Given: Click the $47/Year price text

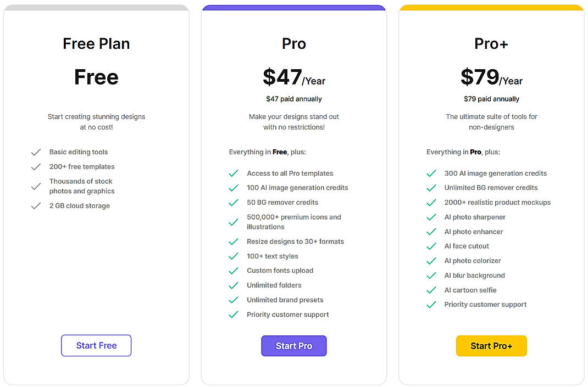Looking at the screenshot, I should tap(293, 77).
